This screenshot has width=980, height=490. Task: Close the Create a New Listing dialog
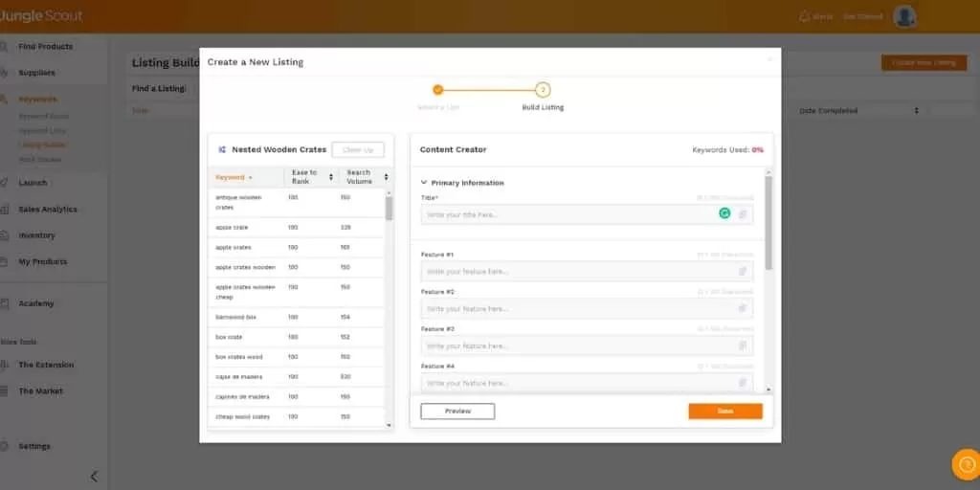tap(769, 59)
